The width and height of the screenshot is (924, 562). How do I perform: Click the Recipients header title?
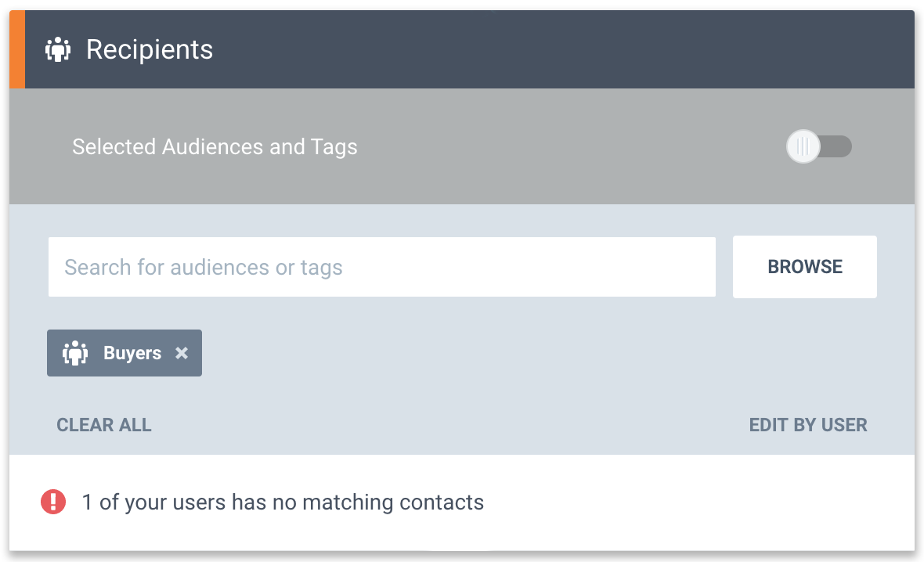point(150,49)
